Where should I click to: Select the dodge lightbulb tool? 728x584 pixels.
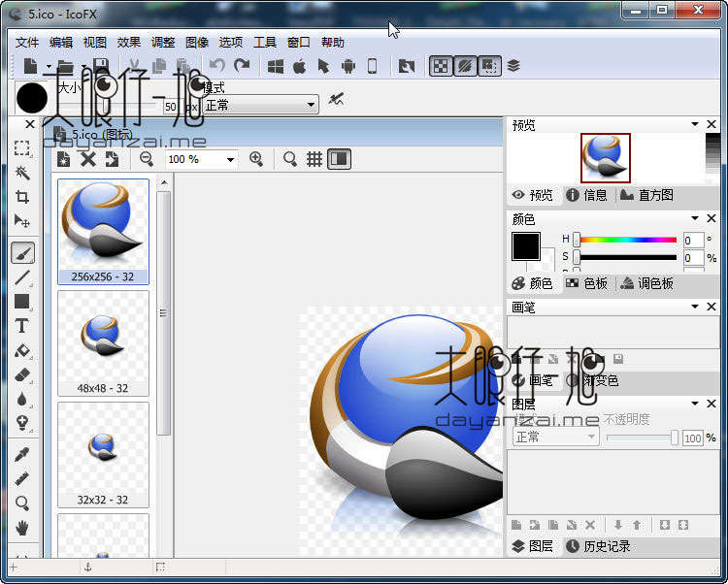click(21, 423)
